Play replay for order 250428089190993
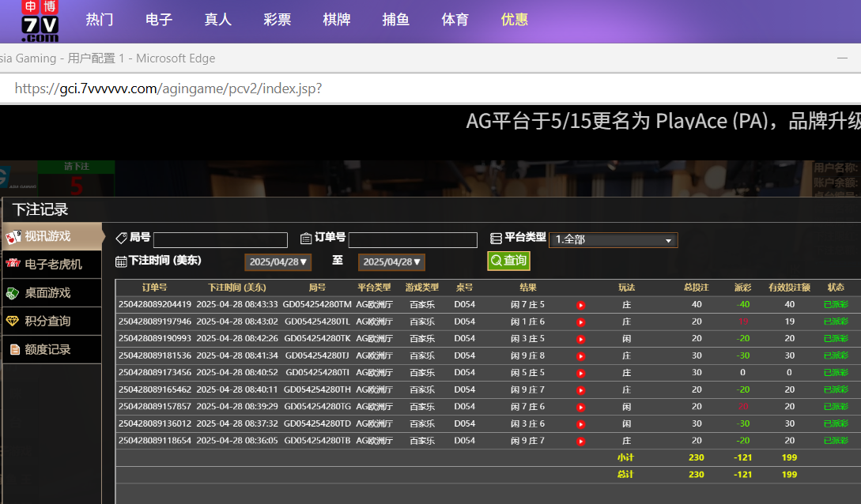The width and height of the screenshot is (861, 504). 580,339
